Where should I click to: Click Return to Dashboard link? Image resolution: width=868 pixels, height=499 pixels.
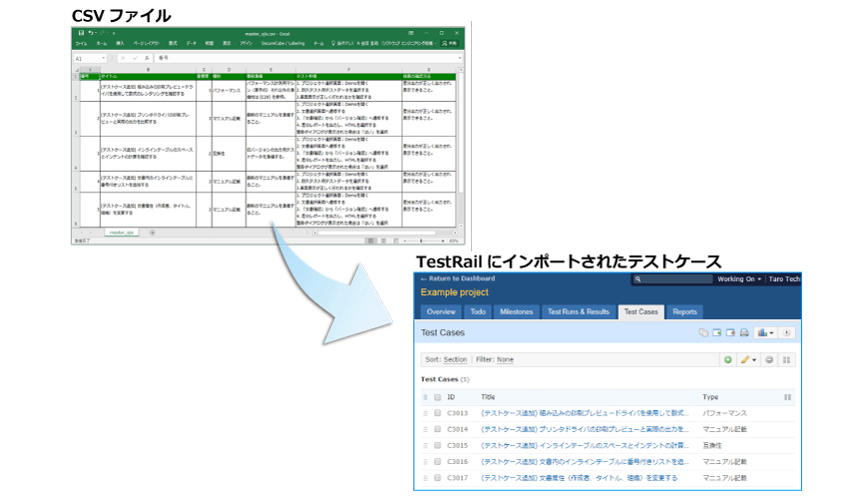tap(458, 278)
